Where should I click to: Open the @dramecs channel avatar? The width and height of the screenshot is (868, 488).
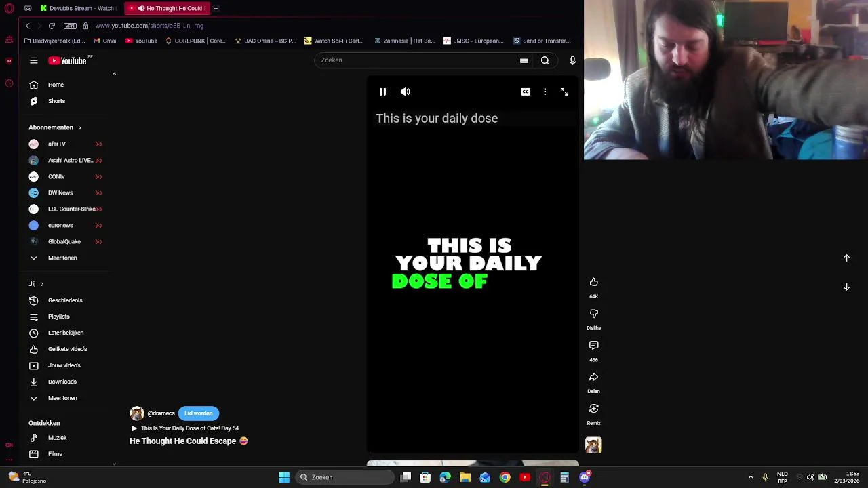pos(137,413)
